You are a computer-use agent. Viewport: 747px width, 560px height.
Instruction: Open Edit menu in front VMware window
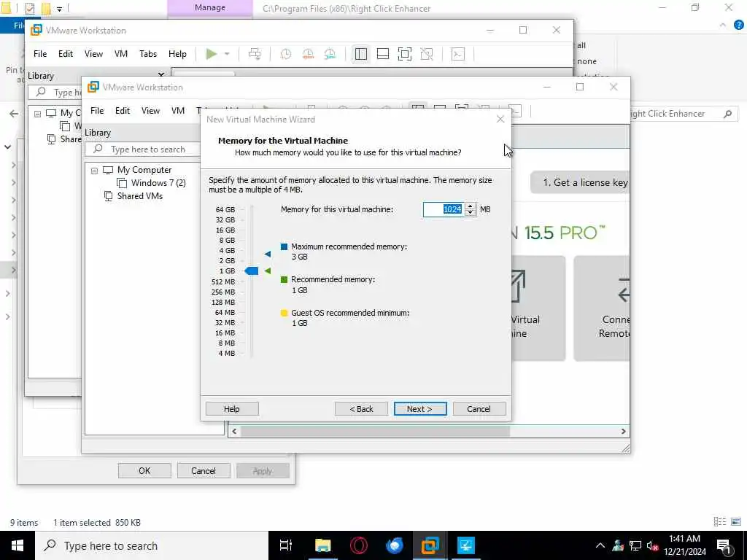[123, 111]
